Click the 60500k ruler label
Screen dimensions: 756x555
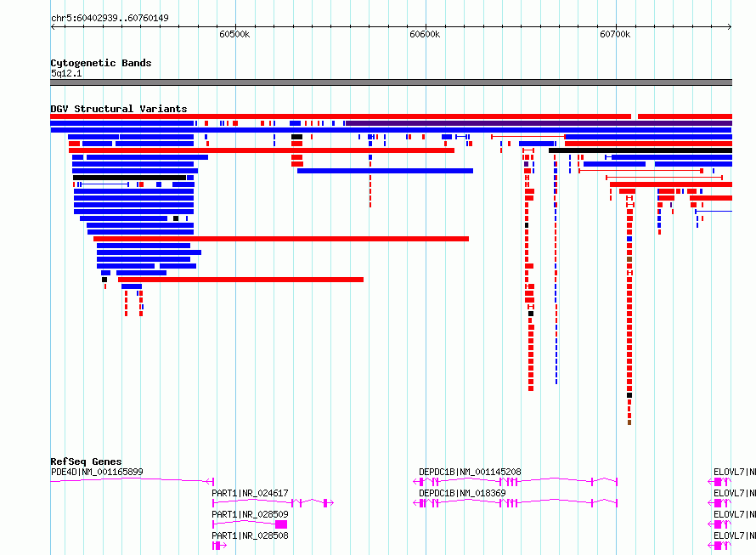(x=234, y=35)
